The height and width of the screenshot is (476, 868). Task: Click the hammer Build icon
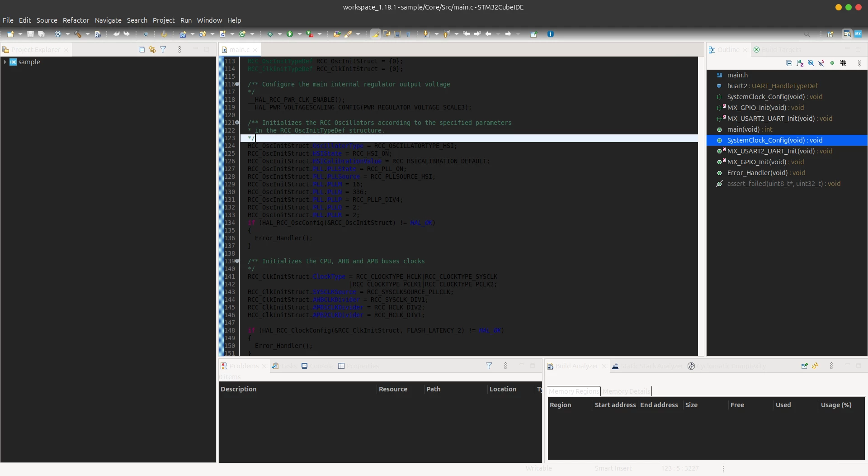pos(78,34)
